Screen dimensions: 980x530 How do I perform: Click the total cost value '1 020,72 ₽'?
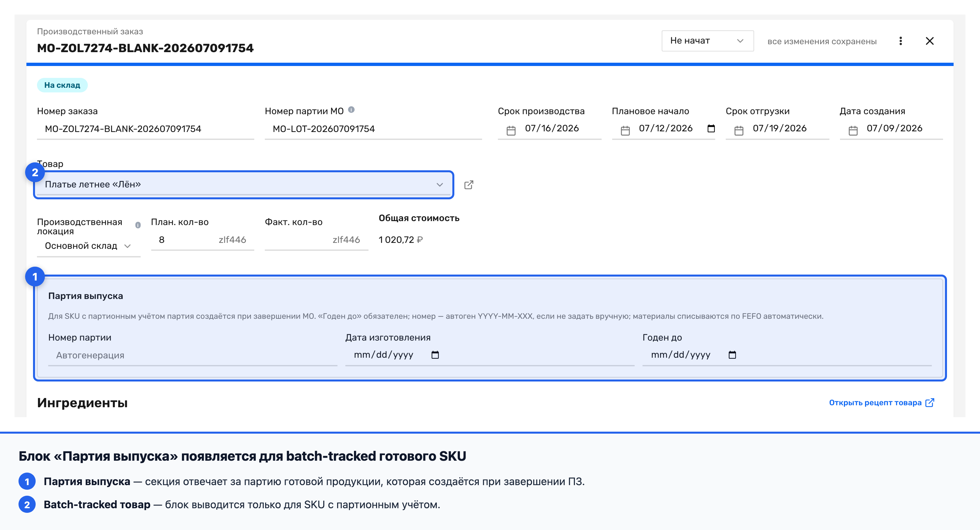pos(401,240)
